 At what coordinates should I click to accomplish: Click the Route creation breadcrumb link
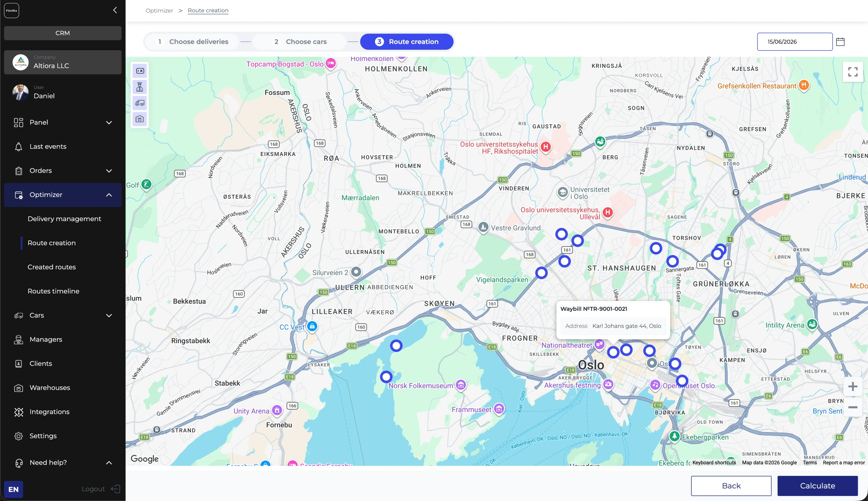(x=208, y=10)
